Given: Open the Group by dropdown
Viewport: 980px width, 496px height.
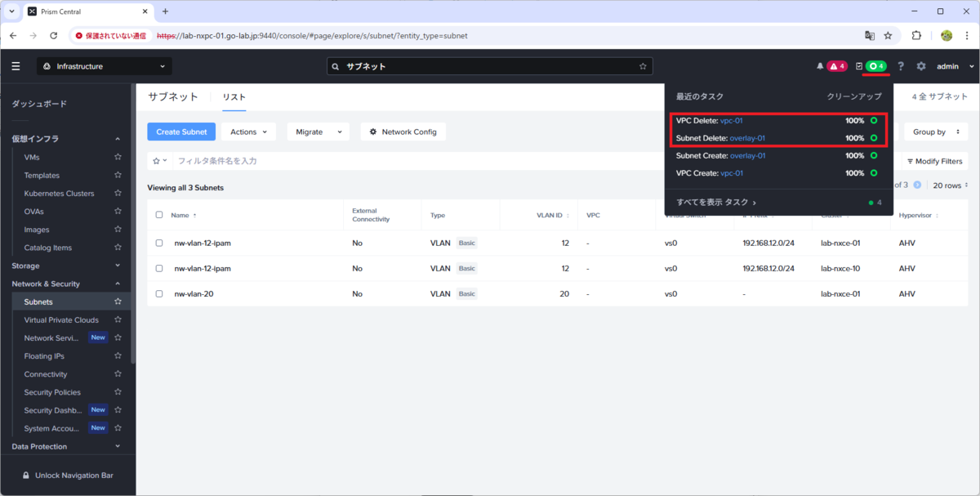Looking at the screenshot, I should (x=935, y=132).
